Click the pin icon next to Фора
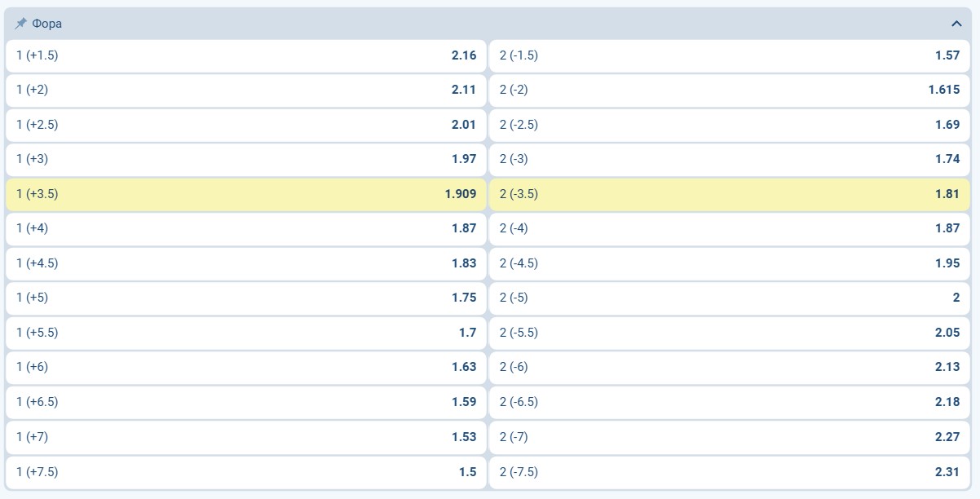The image size is (980, 499). tap(21, 24)
